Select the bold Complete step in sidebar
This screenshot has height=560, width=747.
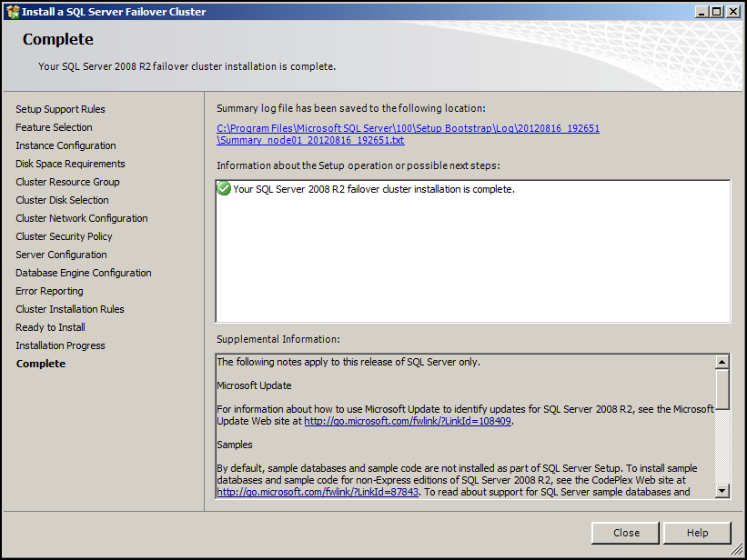[41, 364]
